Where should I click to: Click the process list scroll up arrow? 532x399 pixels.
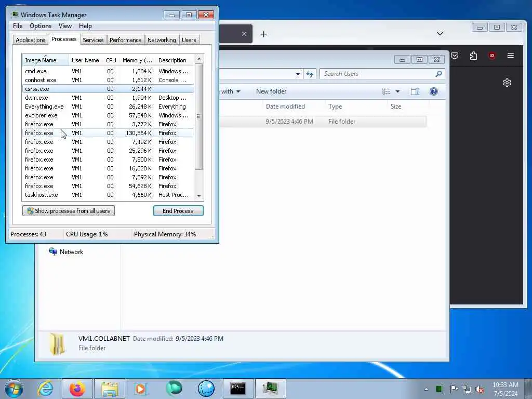coord(199,59)
